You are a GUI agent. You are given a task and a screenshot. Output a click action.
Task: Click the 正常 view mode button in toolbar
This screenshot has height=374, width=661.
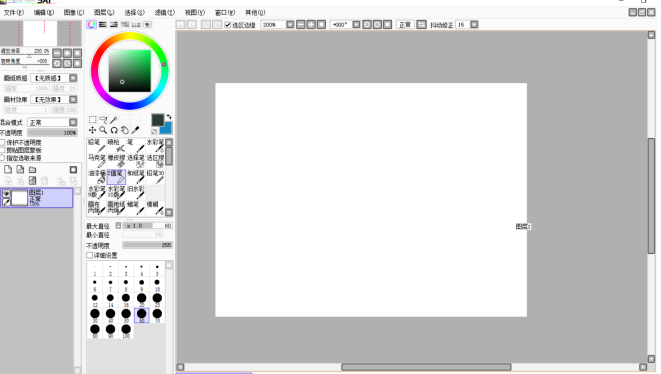[405, 25]
